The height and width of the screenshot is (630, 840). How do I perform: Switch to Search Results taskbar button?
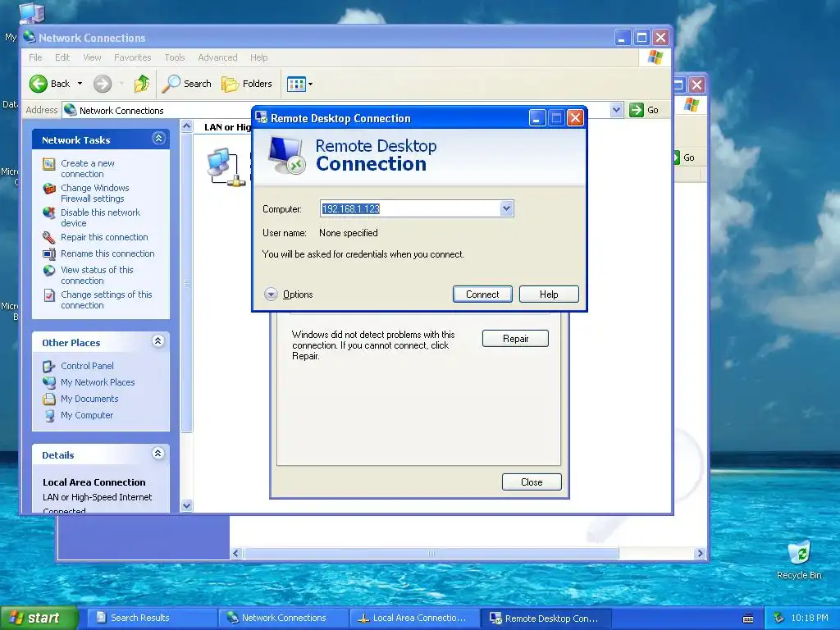(x=152, y=618)
